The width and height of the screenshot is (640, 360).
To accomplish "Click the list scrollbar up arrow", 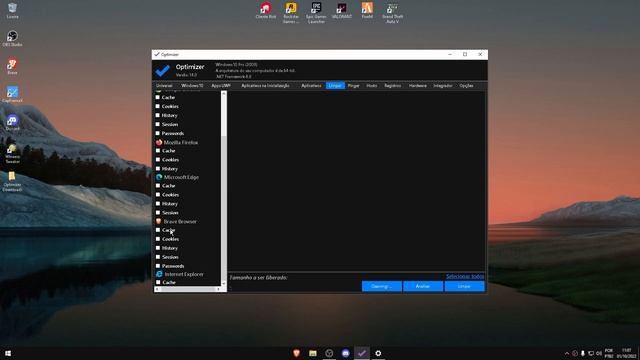I will [224, 93].
